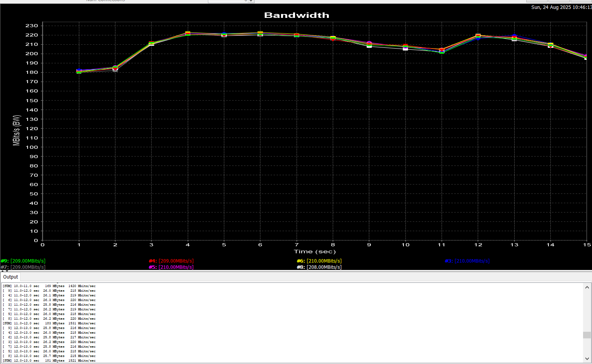Screen dimensions: 592x364
Task: Click stream 3 line for 12.0-13.0 sec
Action: coord(49,342)
